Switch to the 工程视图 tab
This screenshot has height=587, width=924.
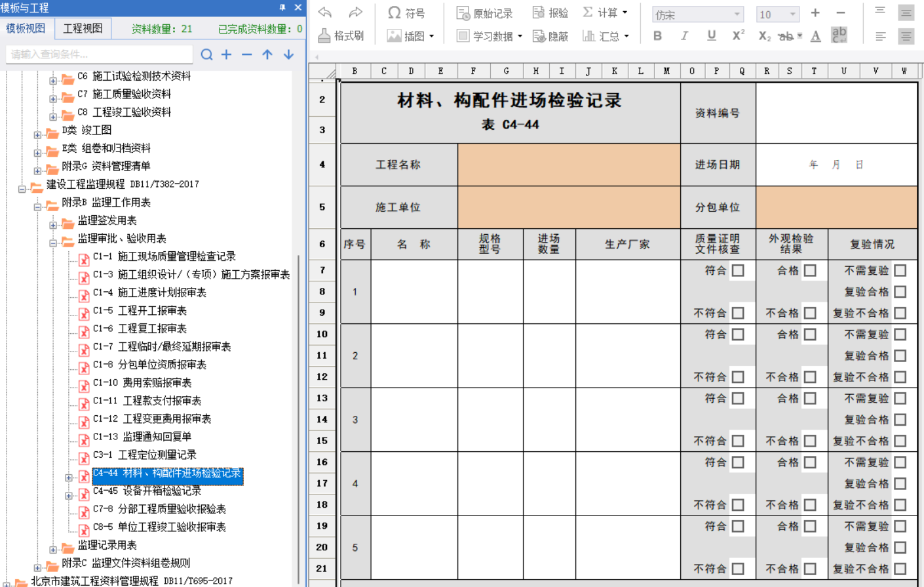[83, 29]
